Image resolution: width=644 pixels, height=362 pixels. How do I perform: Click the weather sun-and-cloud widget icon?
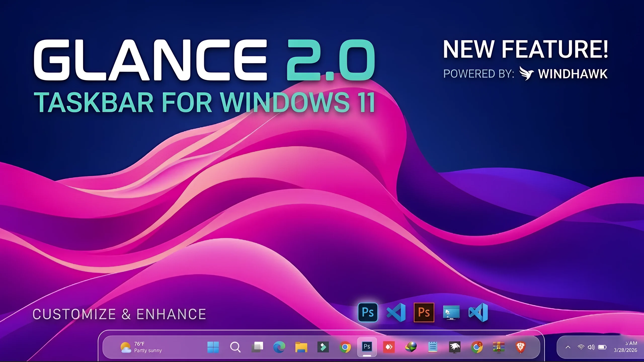(126, 347)
